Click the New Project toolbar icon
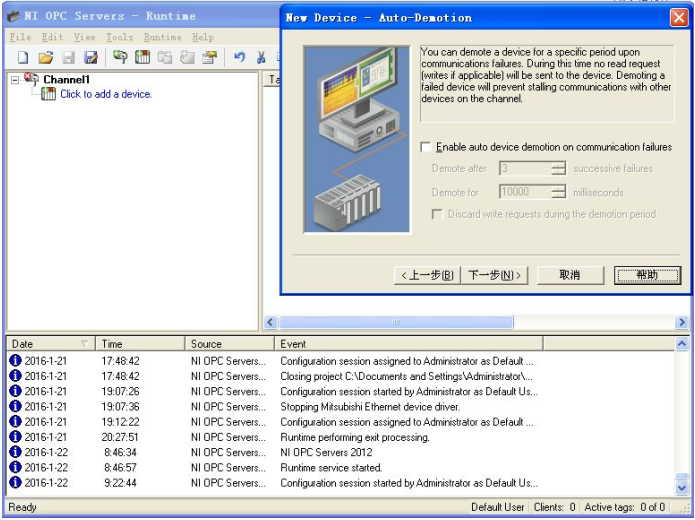Viewport: 695px width, 520px height. (23, 57)
